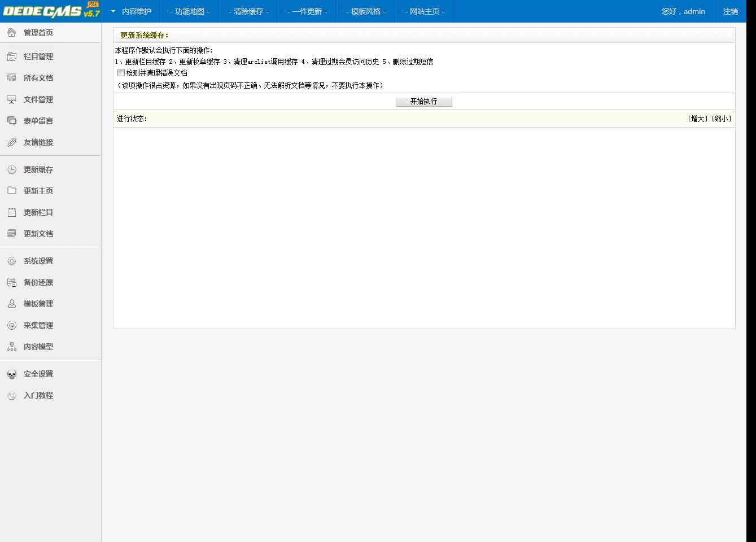The height and width of the screenshot is (542, 756).
Task: Open 采集管理 in sidebar
Action: pos(38,325)
